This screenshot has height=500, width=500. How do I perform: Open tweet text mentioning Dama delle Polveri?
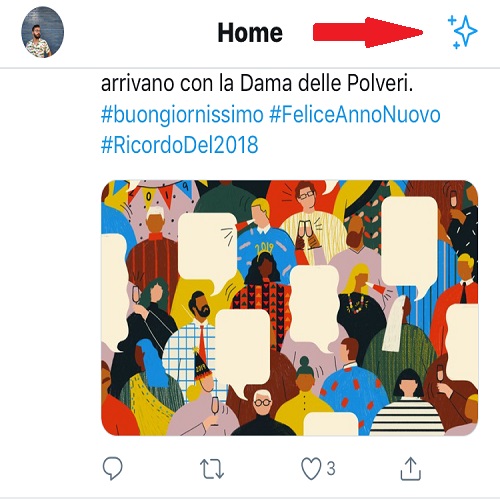(x=257, y=83)
